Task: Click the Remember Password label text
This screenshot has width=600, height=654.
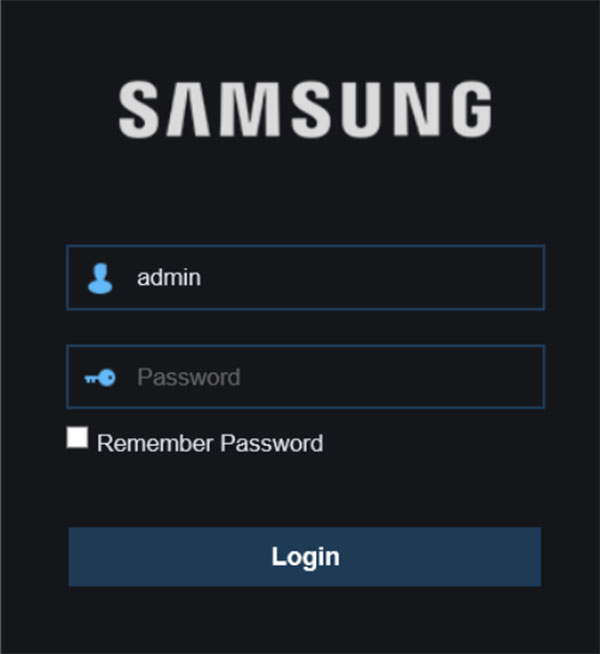Action: 210,443
